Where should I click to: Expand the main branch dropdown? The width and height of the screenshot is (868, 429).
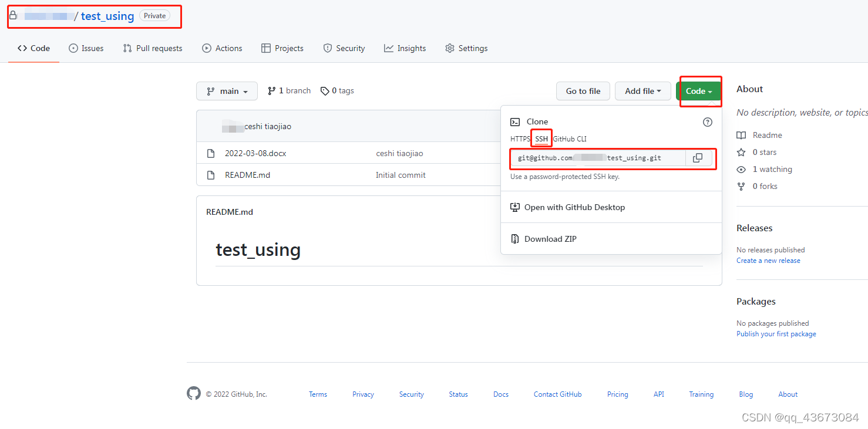click(x=227, y=91)
